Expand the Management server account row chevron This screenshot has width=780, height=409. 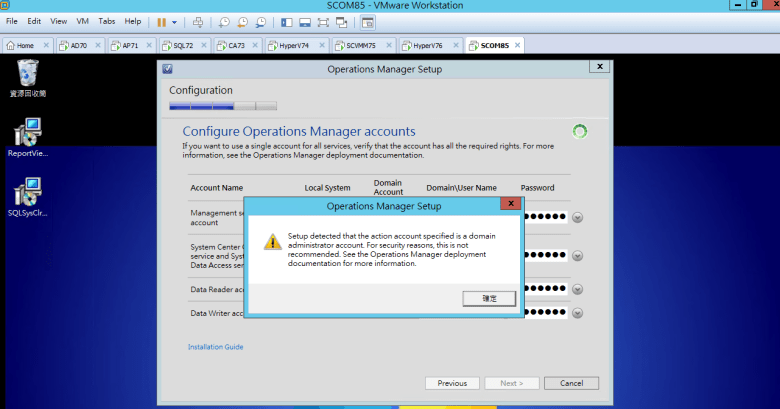tap(577, 217)
